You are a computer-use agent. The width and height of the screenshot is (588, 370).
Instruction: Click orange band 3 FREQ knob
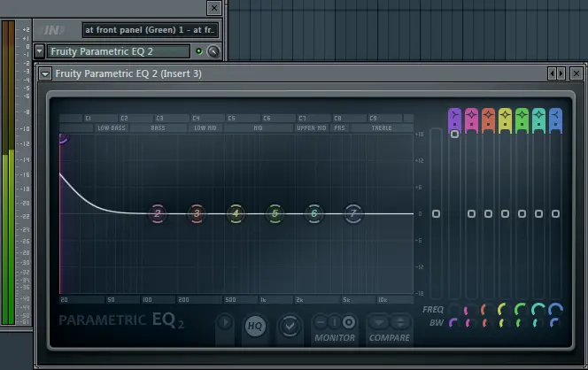point(488,310)
